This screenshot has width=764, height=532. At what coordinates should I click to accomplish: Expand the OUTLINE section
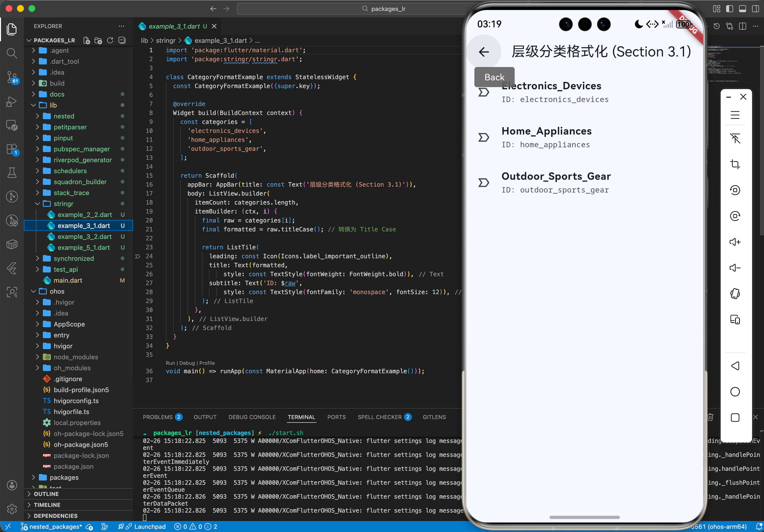(x=46, y=494)
